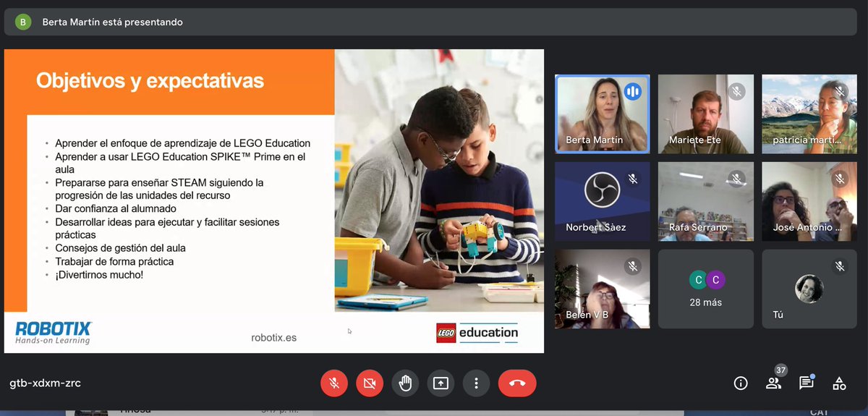Viewport: 868px width, 416px height.
Task: Open the more options three-dot menu
Action: (476, 383)
